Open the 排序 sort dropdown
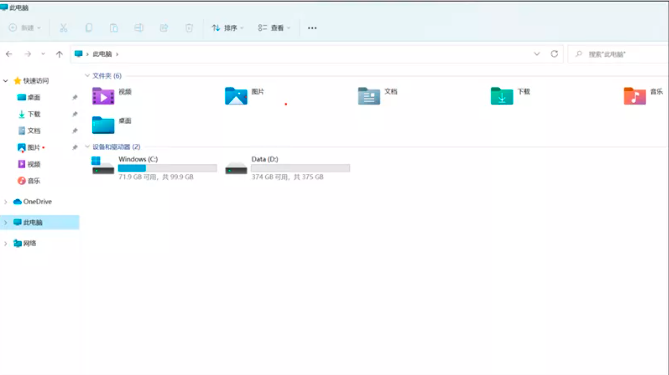669x375 pixels. tap(228, 28)
